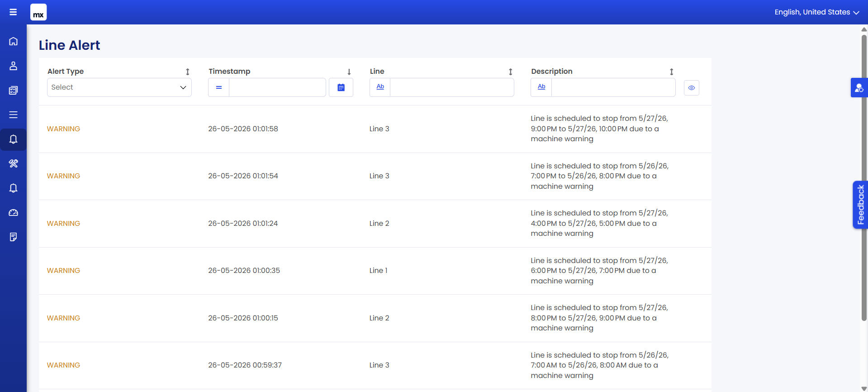Click the user widget on right edge
This screenshot has height=392, width=868.
point(859,88)
